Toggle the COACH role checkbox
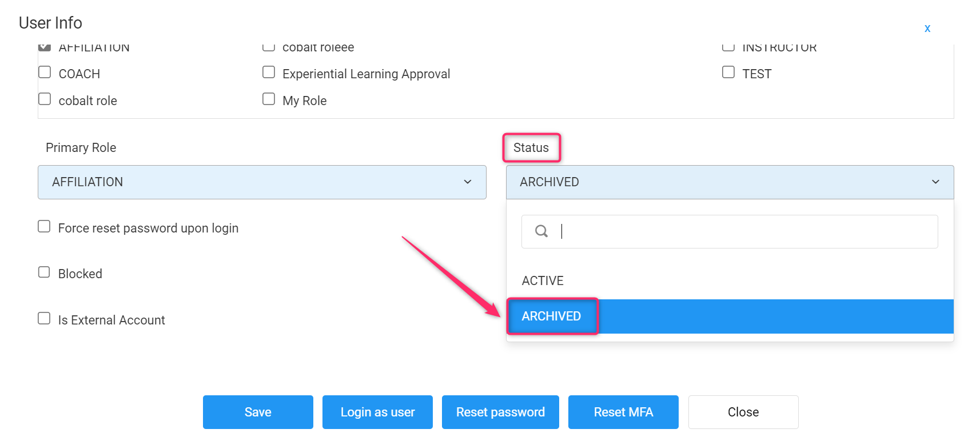The image size is (980, 437). click(45, 73)
